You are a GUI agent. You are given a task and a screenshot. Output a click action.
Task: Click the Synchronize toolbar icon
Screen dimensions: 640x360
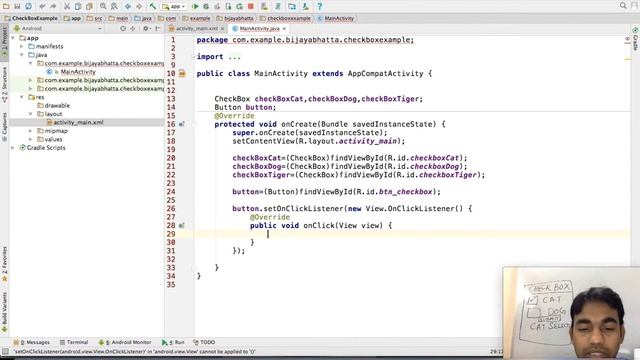29,6
